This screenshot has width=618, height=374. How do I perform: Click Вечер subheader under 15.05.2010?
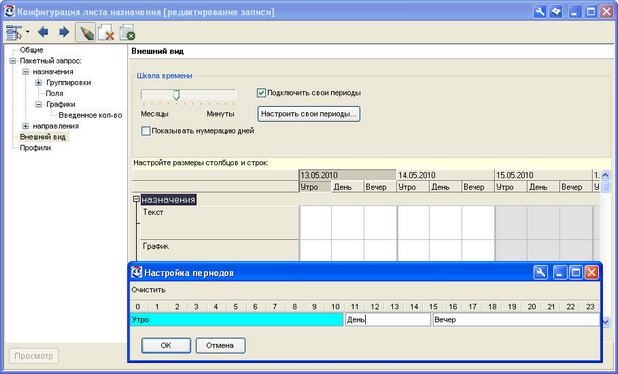tap(576, 187)
